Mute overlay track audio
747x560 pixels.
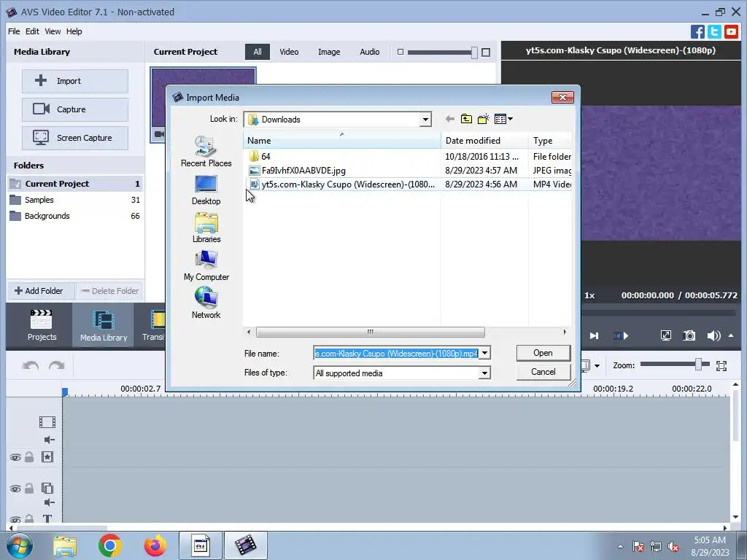click(49, 502)
